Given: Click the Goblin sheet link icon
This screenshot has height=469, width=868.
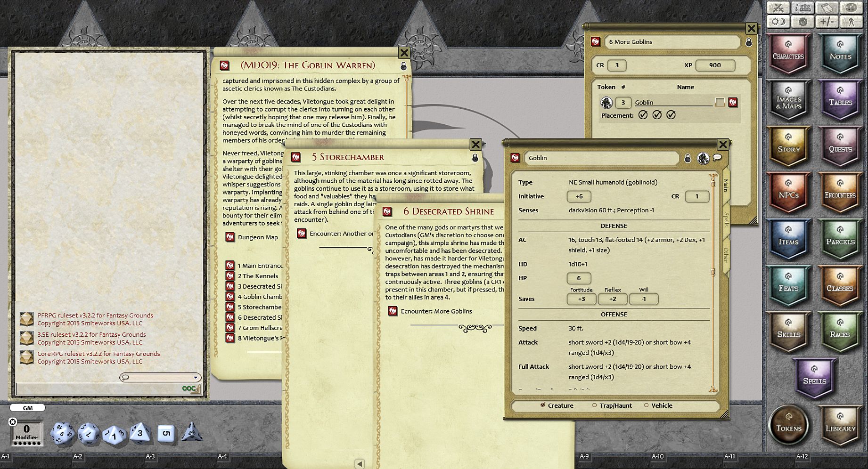Looking at the screenshot, I should (515, 158).
